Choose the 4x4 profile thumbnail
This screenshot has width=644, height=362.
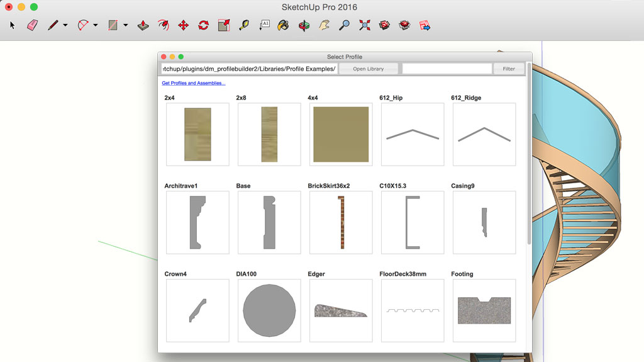(x=341, y=135)
